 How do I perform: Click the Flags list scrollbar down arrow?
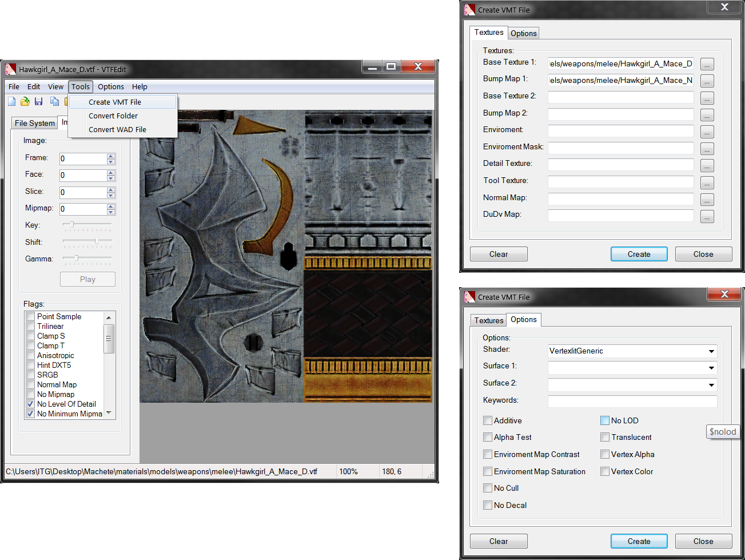pos(109,413)
